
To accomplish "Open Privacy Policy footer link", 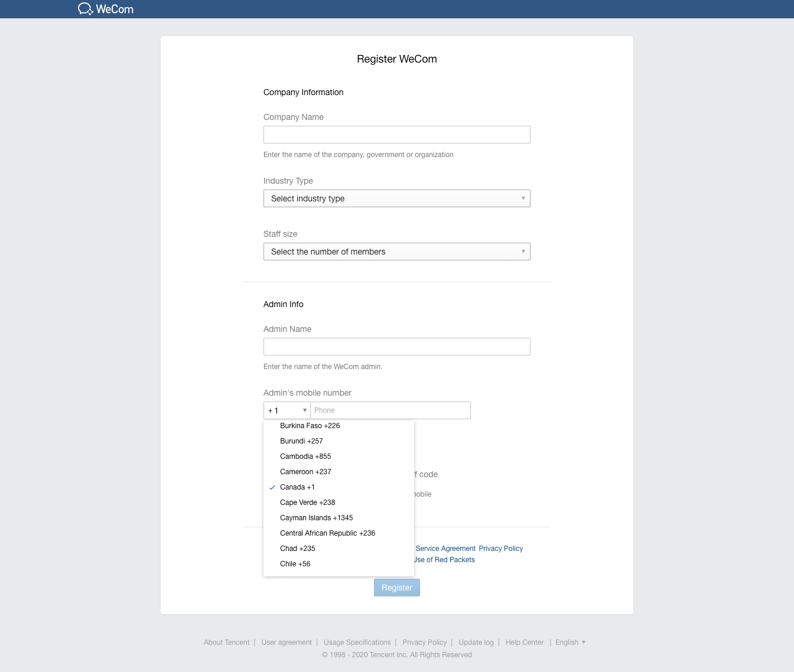I will coord(425,642).
